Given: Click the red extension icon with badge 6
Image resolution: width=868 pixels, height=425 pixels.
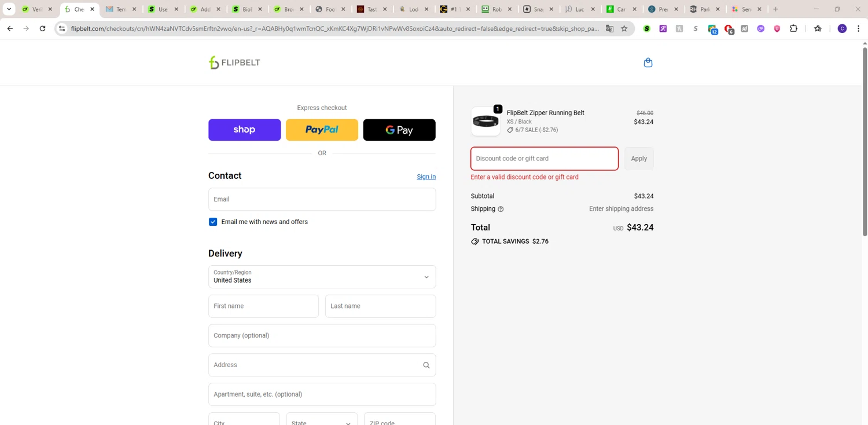Looking at the screenshot, I should point(729,29).
